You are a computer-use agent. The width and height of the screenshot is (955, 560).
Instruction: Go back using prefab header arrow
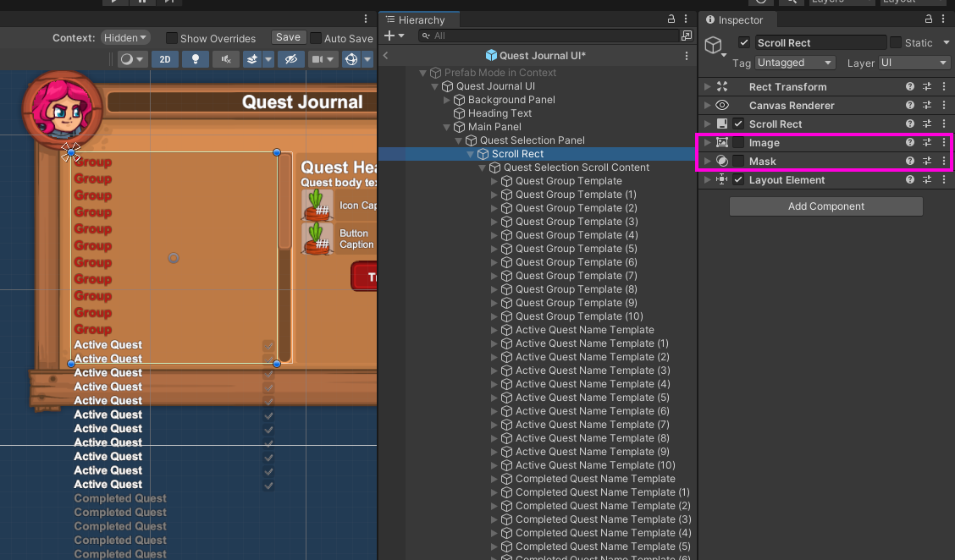(385, 55)
